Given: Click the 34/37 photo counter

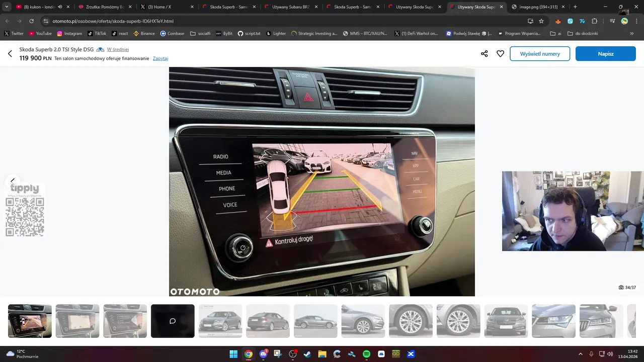Looking at the screenshot, I should coord(627,288).
